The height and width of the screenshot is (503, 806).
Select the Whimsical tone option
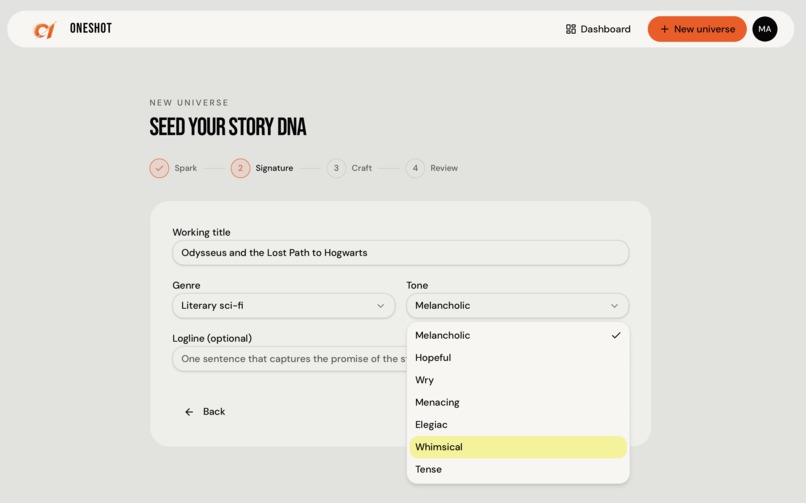click(x=518, y=447)
